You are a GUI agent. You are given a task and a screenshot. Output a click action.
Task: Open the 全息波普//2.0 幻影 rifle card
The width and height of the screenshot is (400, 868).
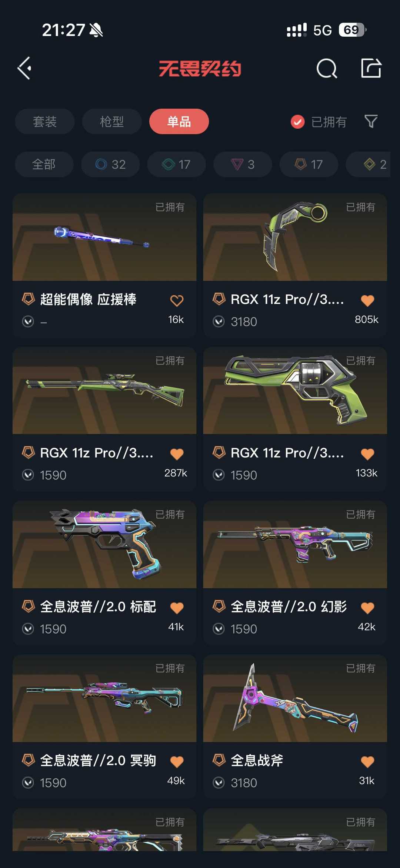[x=295, y=573]
